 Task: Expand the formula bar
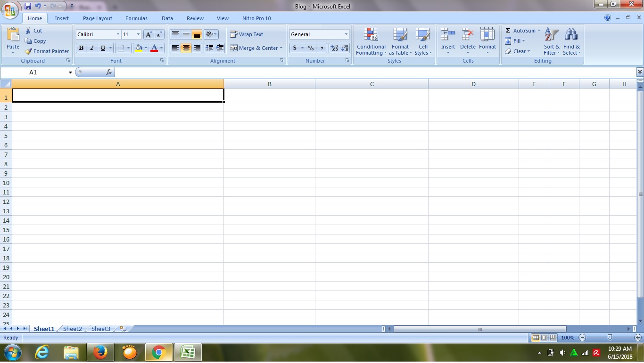640,72
